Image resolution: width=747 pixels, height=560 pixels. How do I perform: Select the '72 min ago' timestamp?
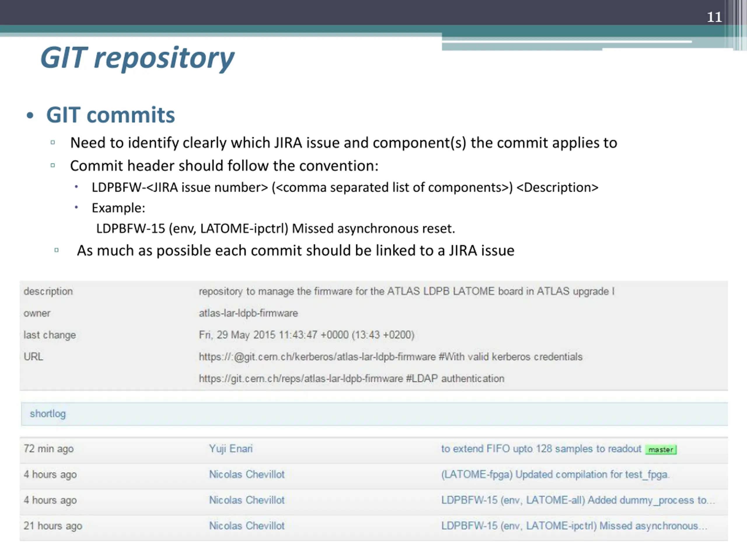pyautogui.click(x=49, y=449)
